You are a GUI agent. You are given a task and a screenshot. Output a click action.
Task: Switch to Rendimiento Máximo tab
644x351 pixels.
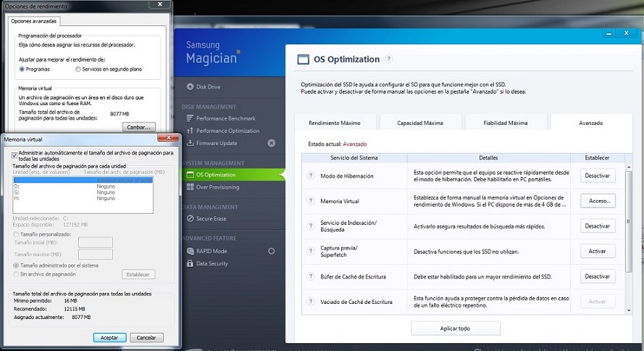tap(335, 123)
